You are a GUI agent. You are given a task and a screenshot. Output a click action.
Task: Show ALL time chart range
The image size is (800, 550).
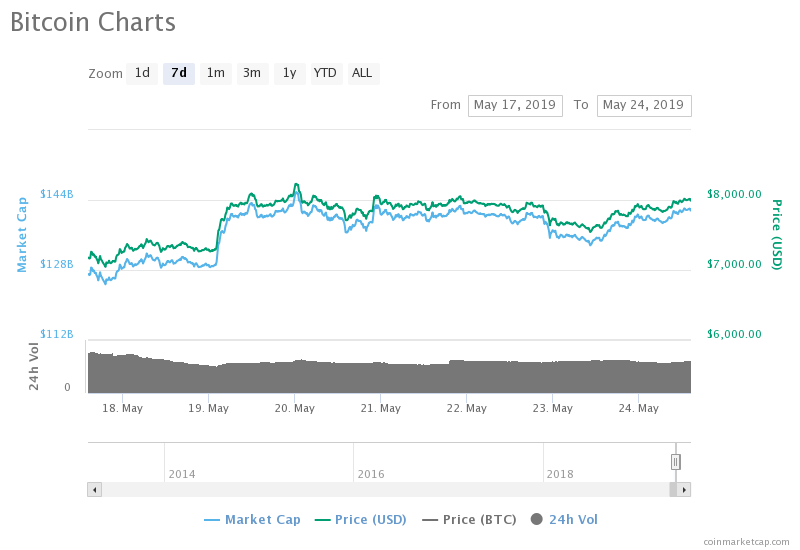[x=363, y=73]
